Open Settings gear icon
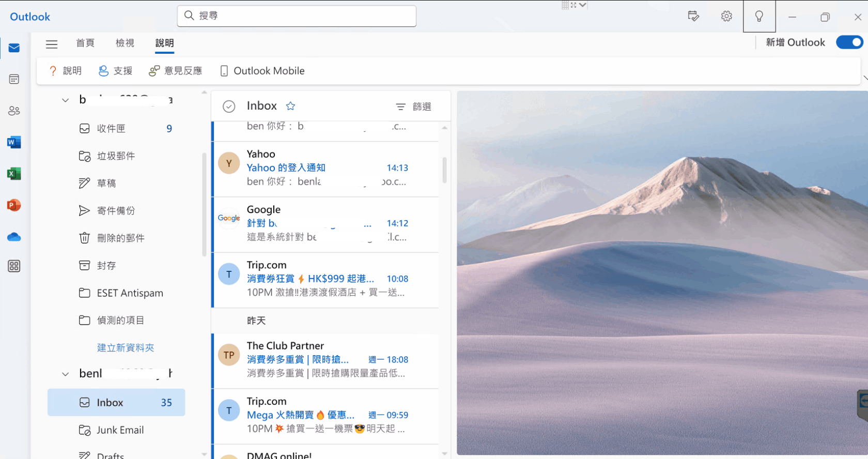 726,16
